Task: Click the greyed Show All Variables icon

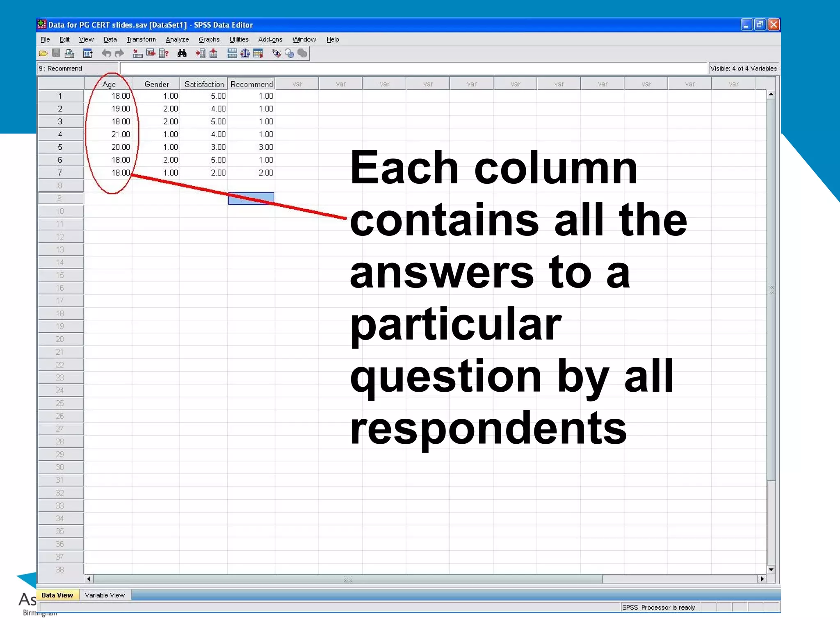Action: click(x=302, y=53)
